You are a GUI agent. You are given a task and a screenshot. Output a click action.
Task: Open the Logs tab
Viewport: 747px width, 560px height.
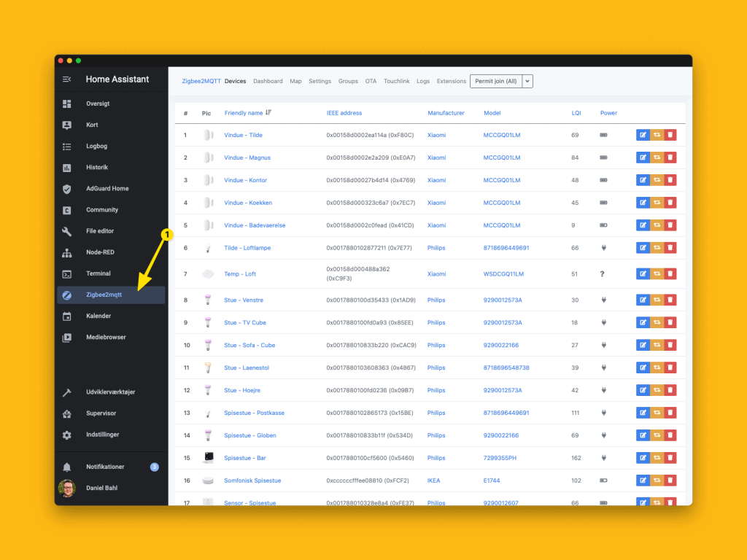coord(423,81)
